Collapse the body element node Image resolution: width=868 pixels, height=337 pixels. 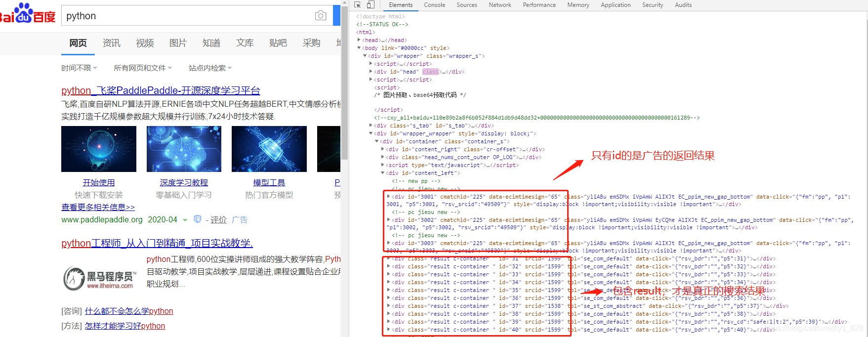click(359, 48)
